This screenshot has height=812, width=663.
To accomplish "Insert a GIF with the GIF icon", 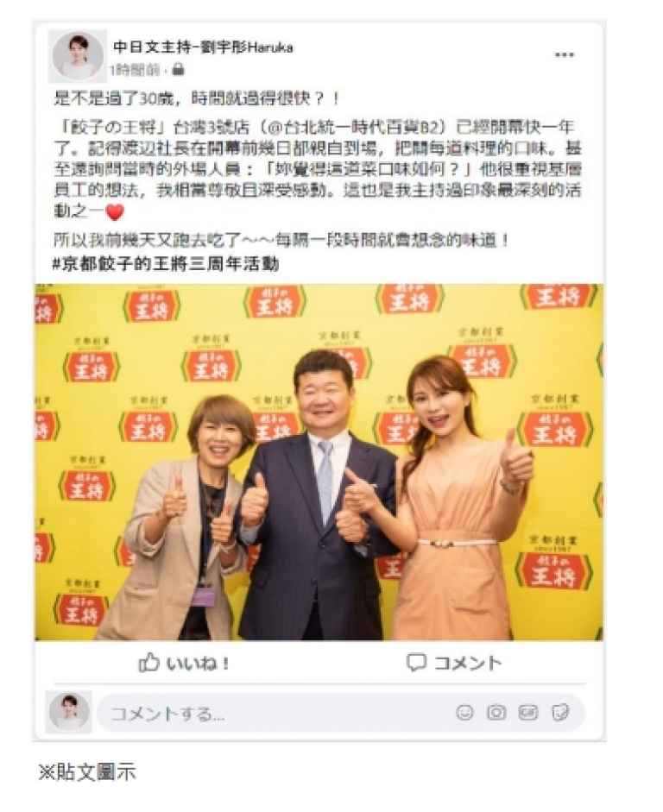I will pos(527,713).
